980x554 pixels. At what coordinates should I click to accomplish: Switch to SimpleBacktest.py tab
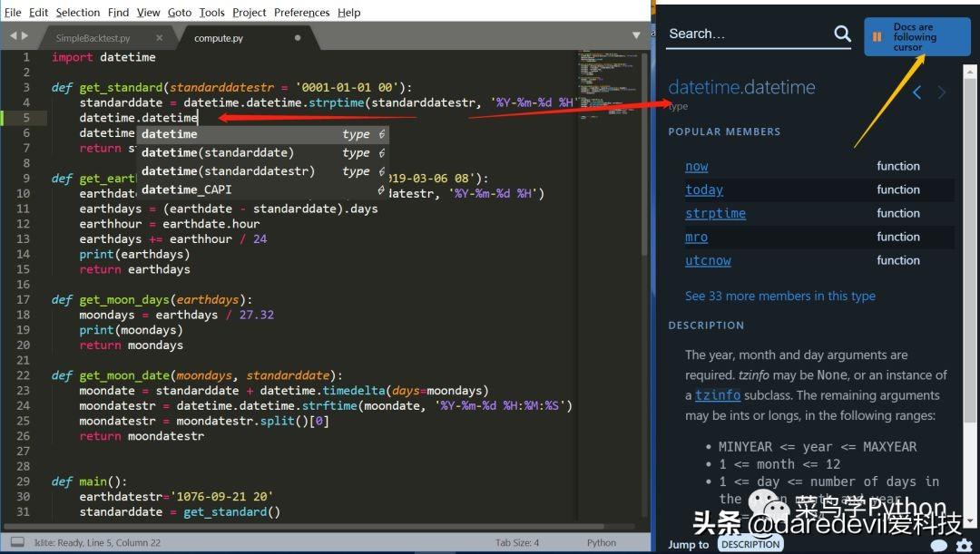pyautogui.click(x=93, y=38)
